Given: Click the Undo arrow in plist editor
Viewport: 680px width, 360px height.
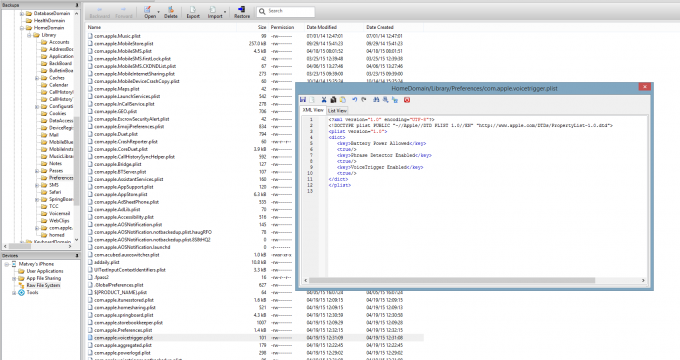Looking at the screenshot, I should pos(354,100).
